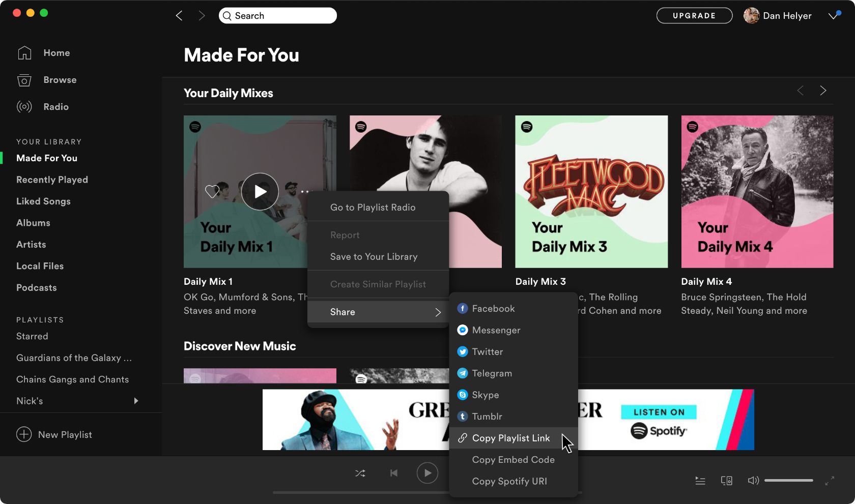Mute with the speaker icon
The height and width of the screenshot is (504, 855).
coord(753,481)
